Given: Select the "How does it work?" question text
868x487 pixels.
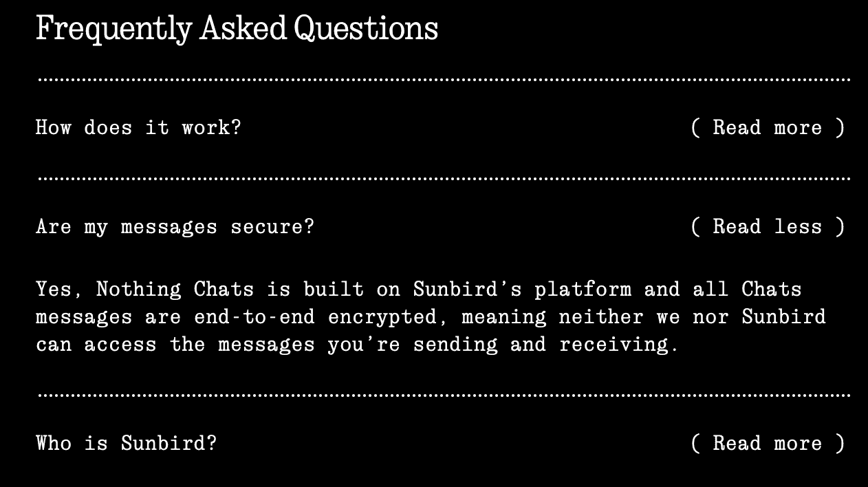Looking at the screenshot, I should pos(138,127).
